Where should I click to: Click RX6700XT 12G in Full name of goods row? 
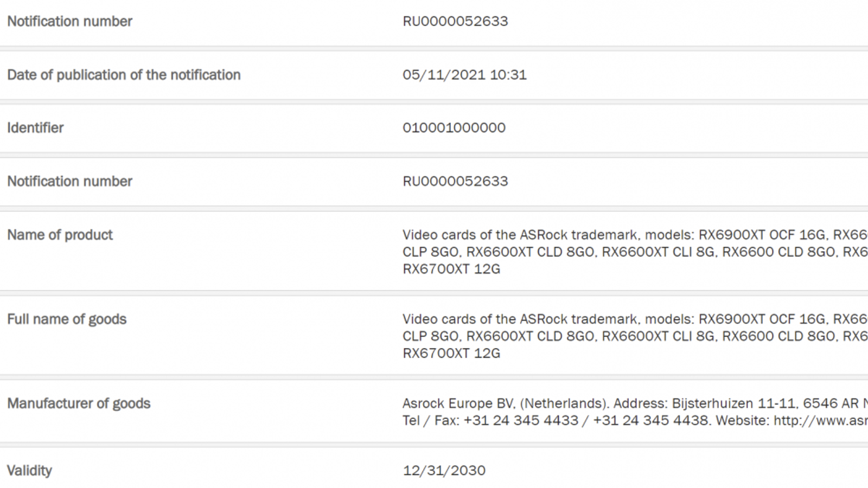tap(451, 353)
